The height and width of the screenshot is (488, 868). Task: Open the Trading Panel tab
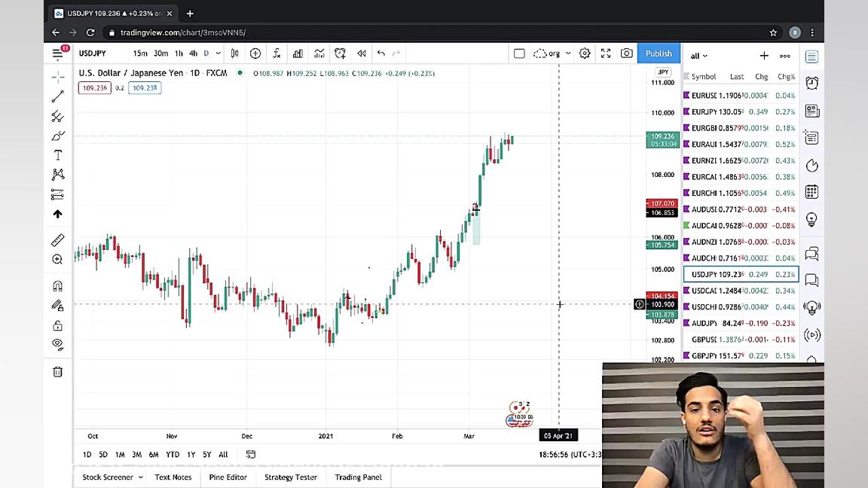pyautogui.click(x=358, y=477)
